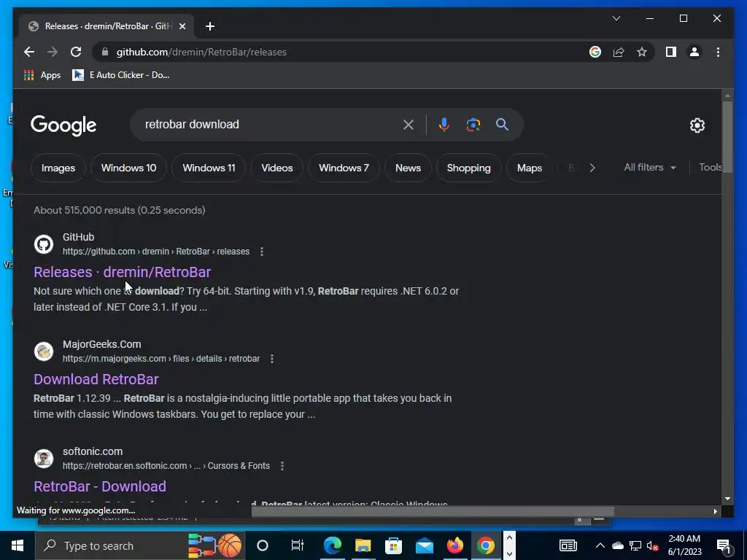Filter results by Videos
The height and width of the screenshot is (560, 747).
click(x=276, y=168)
